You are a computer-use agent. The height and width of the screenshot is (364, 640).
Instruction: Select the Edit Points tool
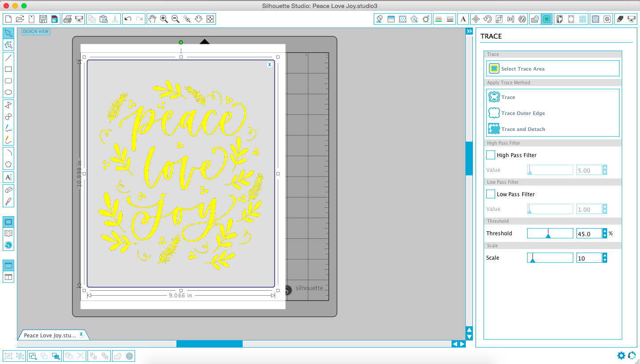(8, 45)
